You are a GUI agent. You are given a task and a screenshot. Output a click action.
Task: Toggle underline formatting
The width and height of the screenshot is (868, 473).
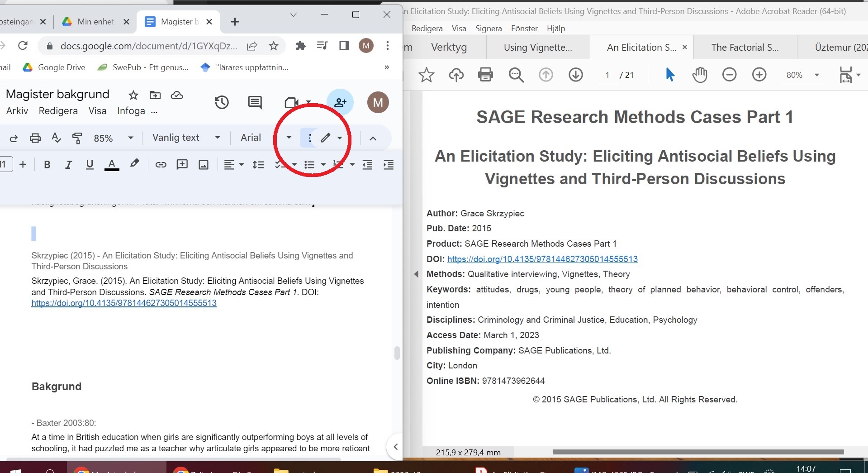[90, 165]
